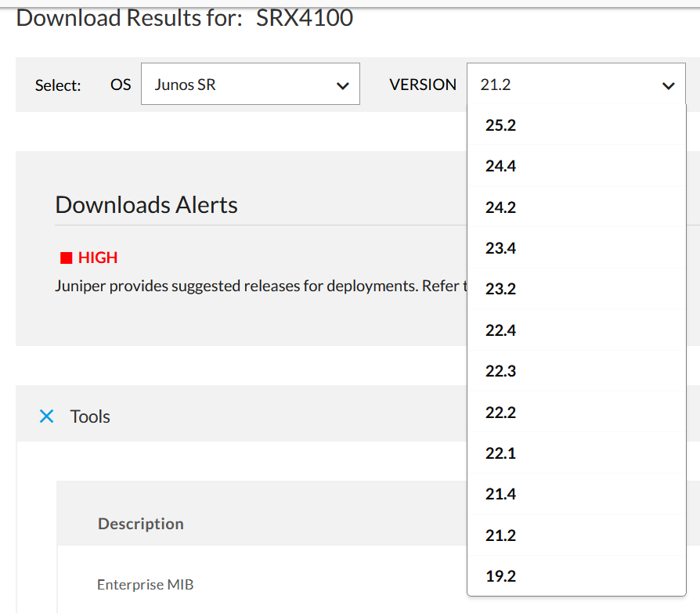Select version 22.3 option
700x613 pixels.
(x=576, y=371)
